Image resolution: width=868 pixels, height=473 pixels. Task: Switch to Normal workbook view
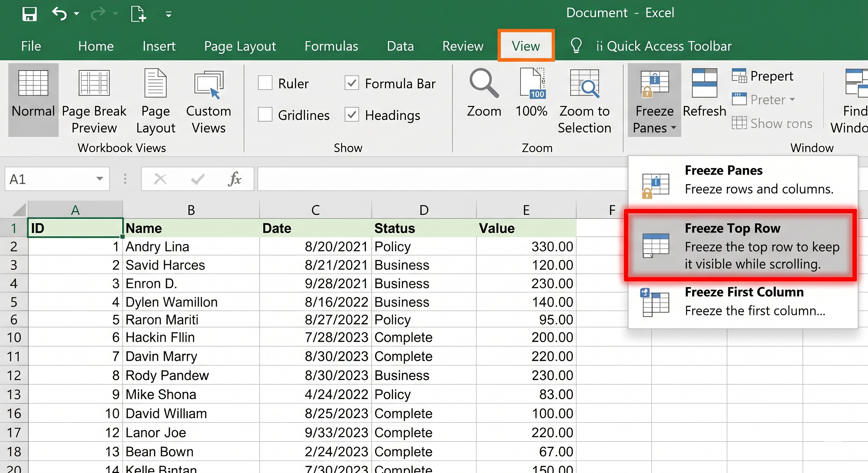pyautogui.click(x=33, y=100)
